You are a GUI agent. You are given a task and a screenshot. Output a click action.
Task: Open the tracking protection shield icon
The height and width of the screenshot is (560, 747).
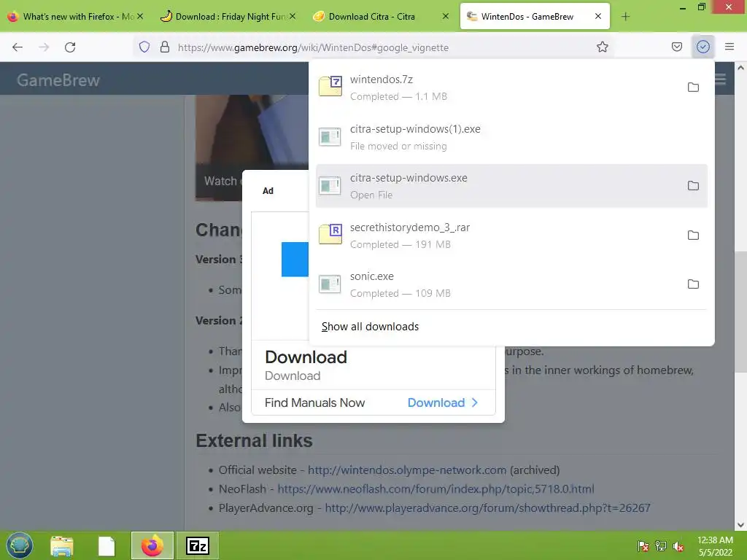(x=144, y=47)
